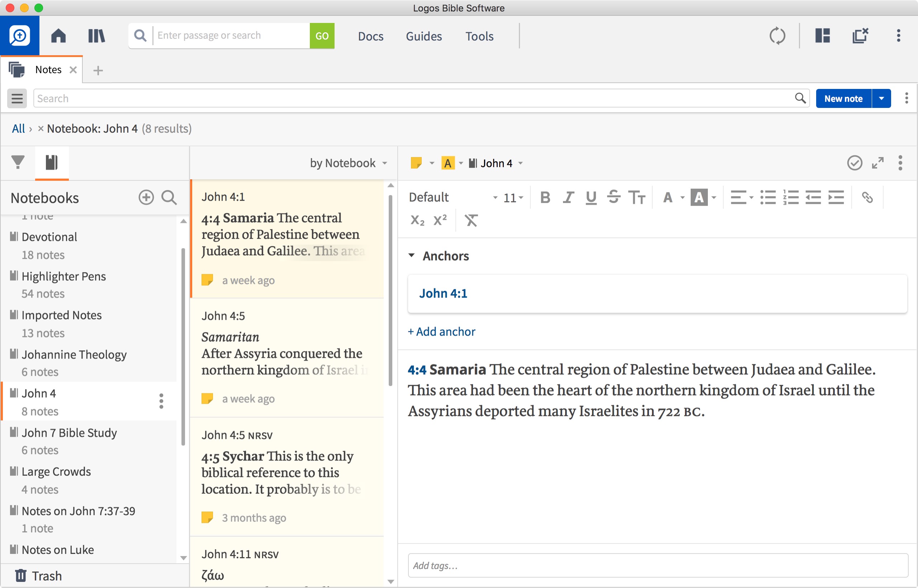The width and height of the screenshot is (918, 588).
Task: Toggle Underline formatting
Action: (591, 198)
